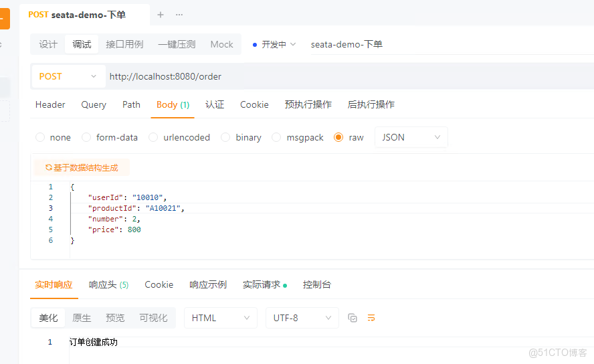This screenshot has height=364, width=594.
Task: Select the 美化 response view
Action: click(x=48, y=318)
